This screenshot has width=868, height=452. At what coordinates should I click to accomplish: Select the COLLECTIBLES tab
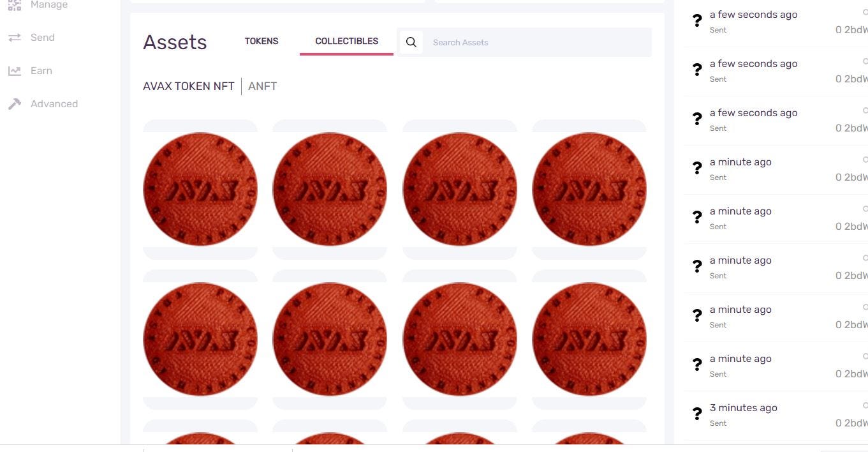coord(346,41)
